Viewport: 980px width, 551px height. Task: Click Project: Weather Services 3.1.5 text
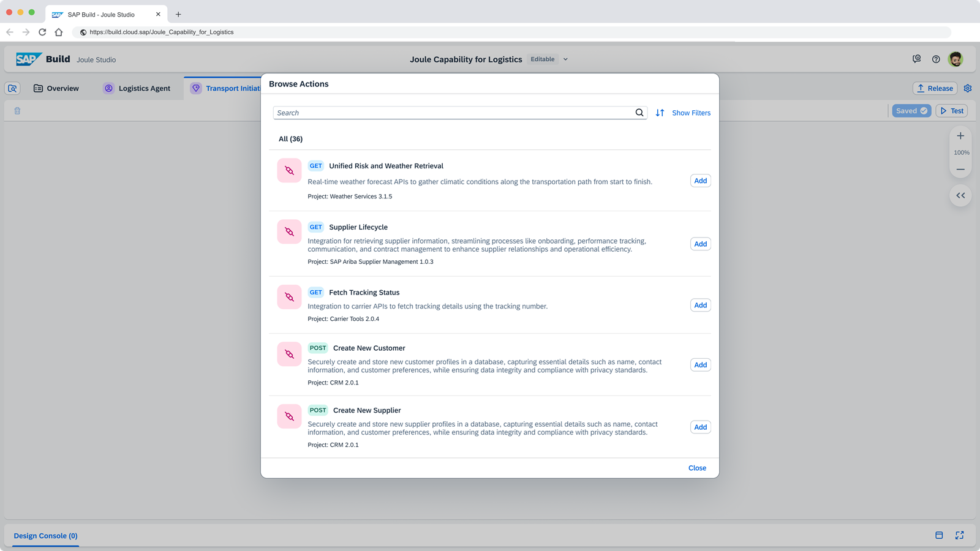pos(350,197)
